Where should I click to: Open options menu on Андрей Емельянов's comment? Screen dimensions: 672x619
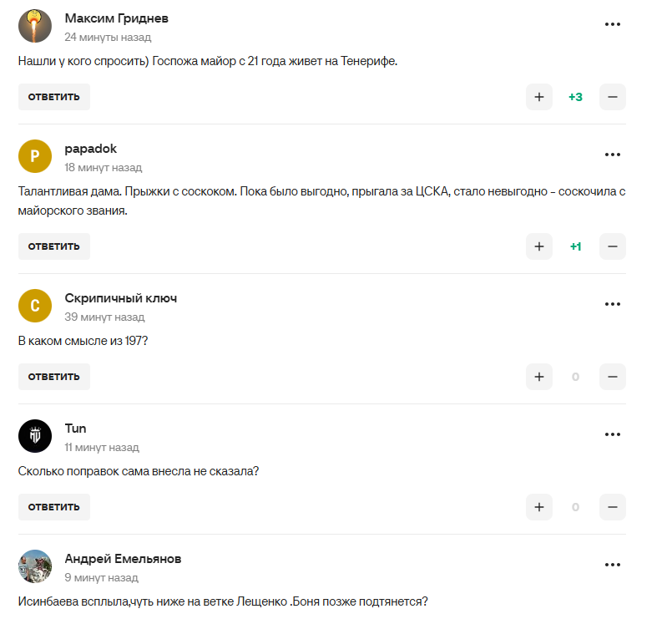click(614, 564)
